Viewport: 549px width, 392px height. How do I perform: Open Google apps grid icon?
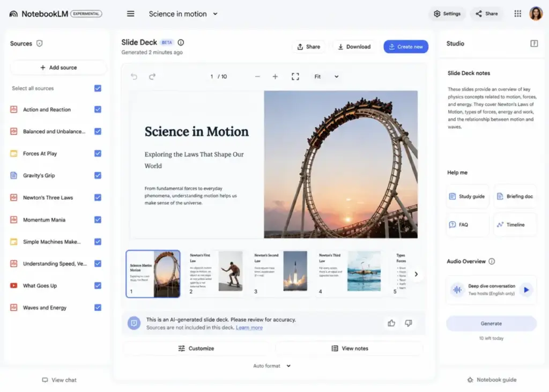point(517,13)
